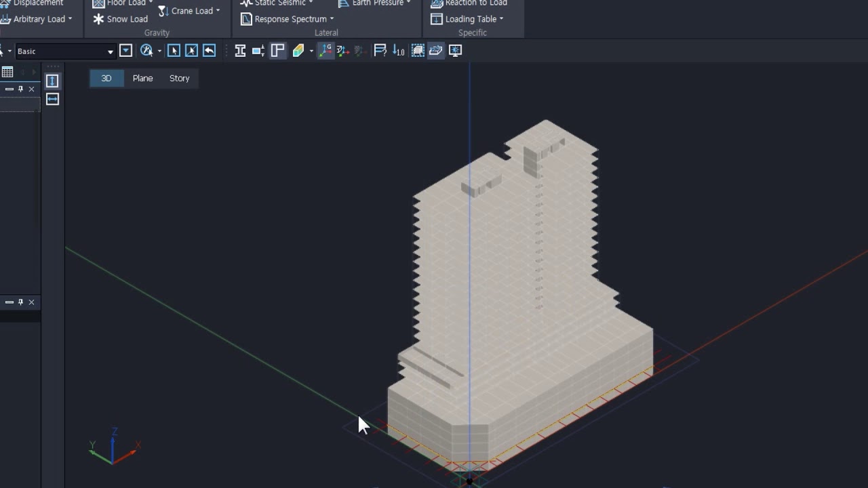Click the Reaction to Load tool

(469, 3)
